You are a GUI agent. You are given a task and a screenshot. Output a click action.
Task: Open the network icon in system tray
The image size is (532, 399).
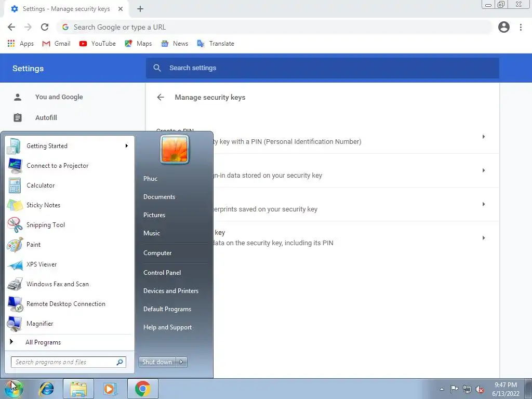pos(467,389)
